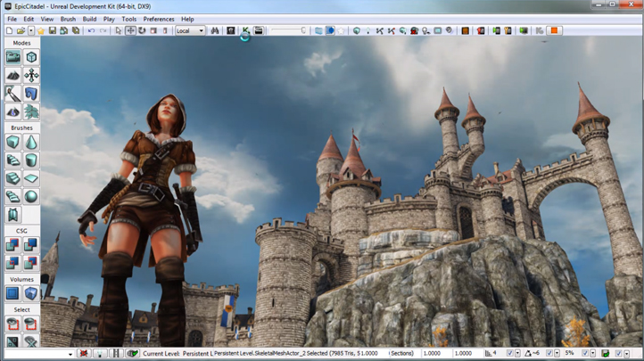Viewport: 644px width, 361px height.
Task: Open scale snap percentage dropdown arrow
Action: click(x=592, y=353)
